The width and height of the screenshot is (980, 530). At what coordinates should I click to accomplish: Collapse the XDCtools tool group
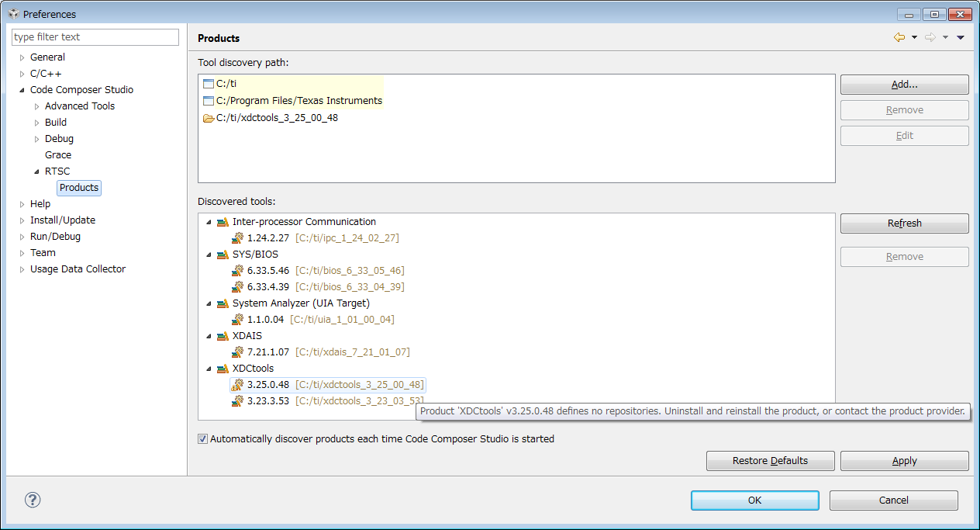tap(209, 369)
